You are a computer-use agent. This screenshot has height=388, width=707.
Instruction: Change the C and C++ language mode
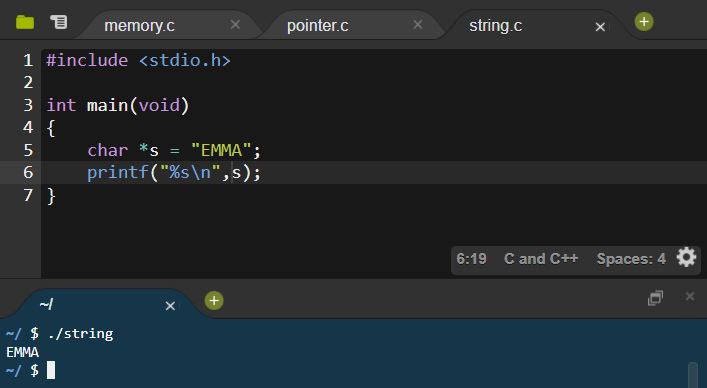541,259
